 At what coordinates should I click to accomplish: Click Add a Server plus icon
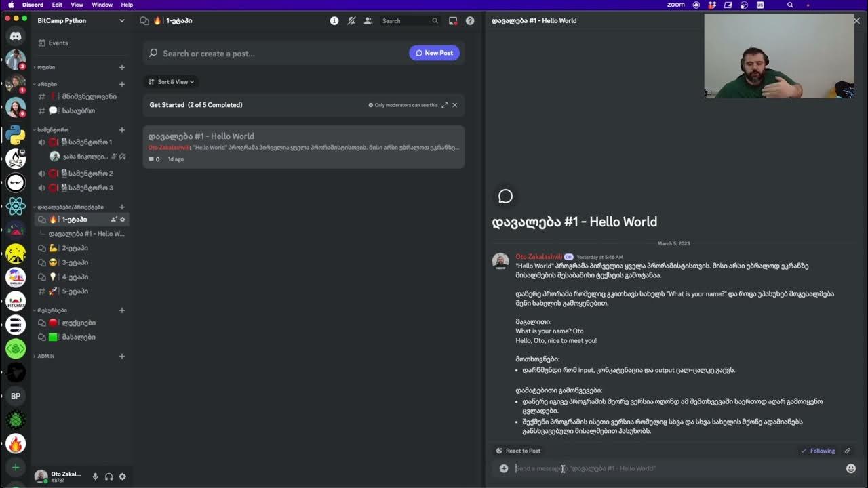pos(16,467)
